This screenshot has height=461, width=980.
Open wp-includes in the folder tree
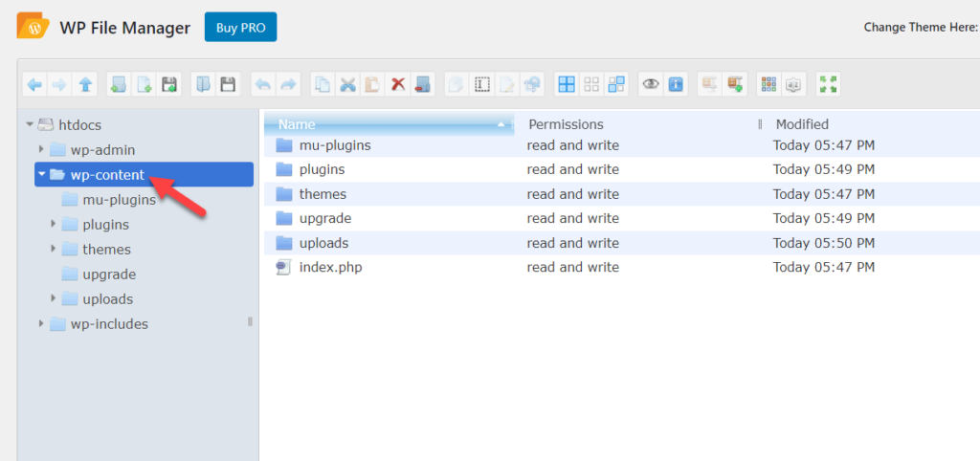(x=109, y=324)
